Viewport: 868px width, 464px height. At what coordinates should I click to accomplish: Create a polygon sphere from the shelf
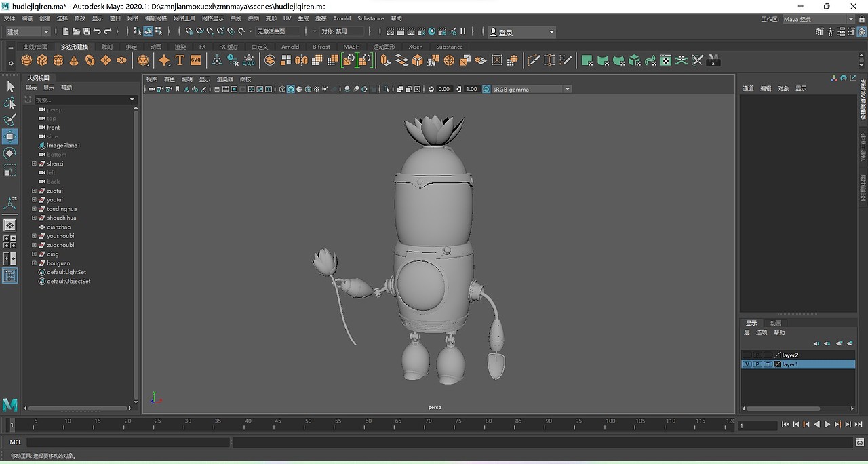pyautogui.click(x=26, y=60)
